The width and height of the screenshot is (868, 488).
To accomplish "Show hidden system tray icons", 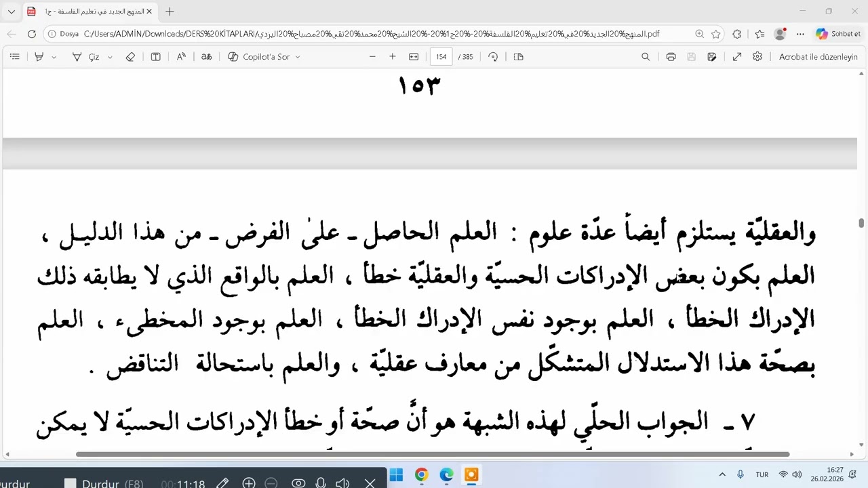I will click(722, 475).
